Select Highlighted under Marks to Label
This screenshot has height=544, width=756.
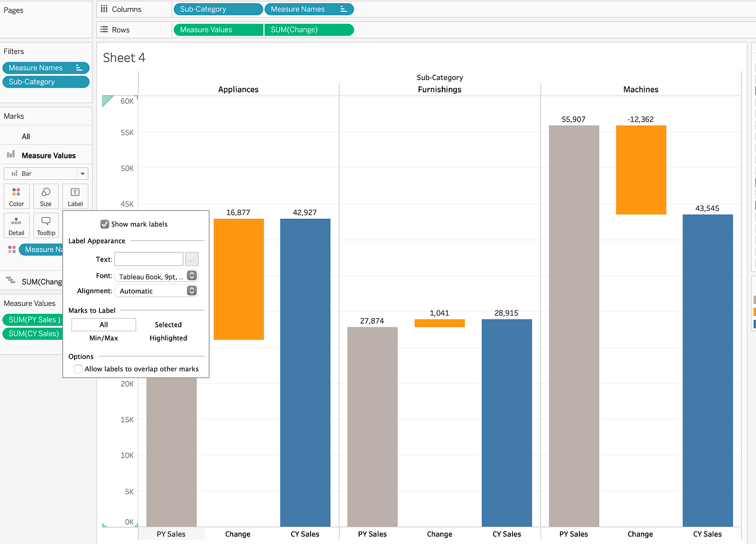click(168, 338)
